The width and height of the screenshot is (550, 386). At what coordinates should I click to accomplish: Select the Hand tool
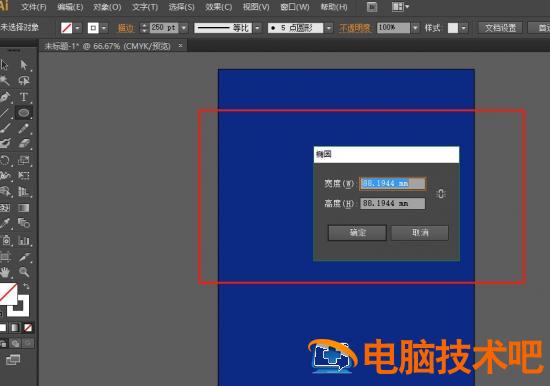(4, 272)
